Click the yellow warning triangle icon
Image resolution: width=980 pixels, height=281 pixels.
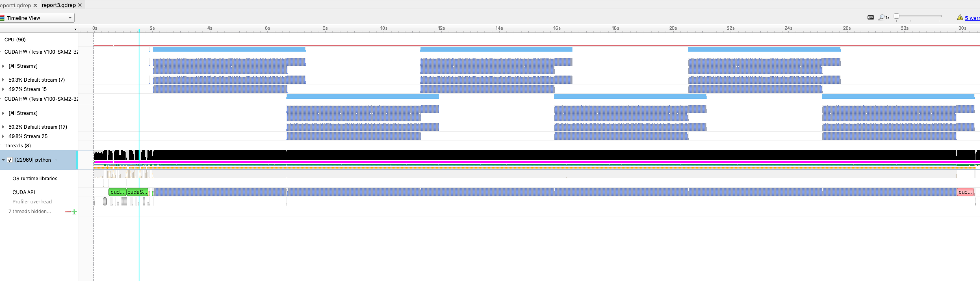point(960,17)
